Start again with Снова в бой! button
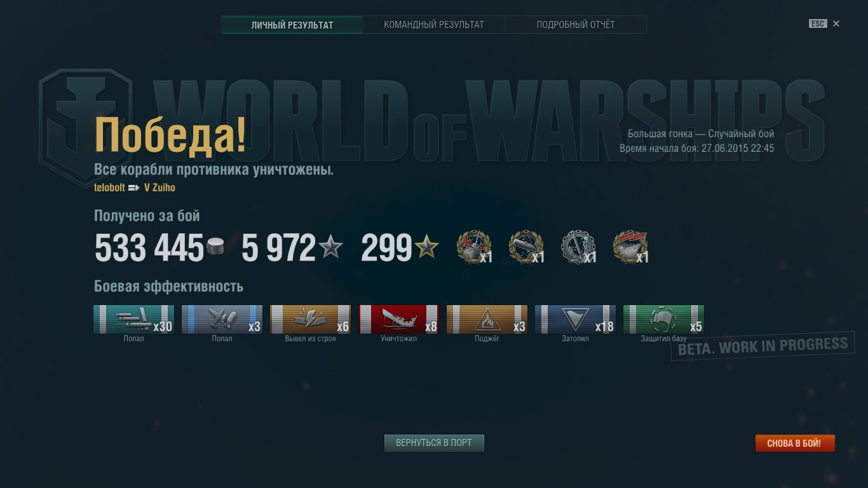Viewport: 868px width, 488px height. click(x=794, y=444)
